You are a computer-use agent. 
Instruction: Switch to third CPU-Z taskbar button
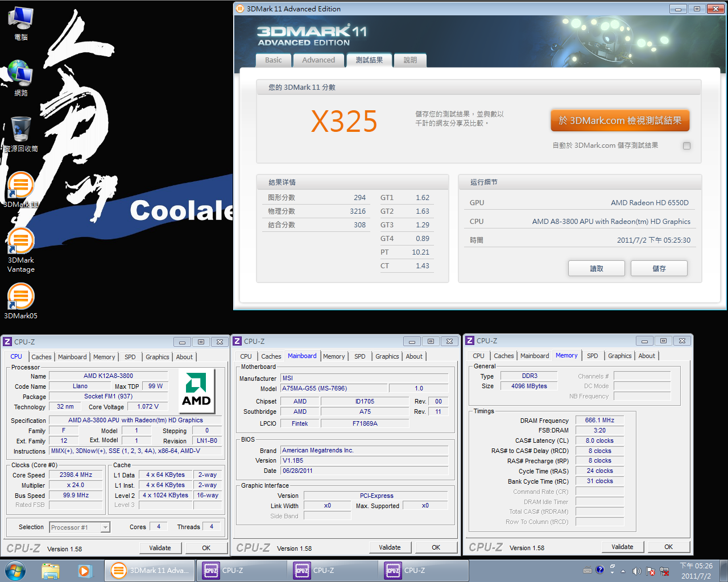pos(423,570)
